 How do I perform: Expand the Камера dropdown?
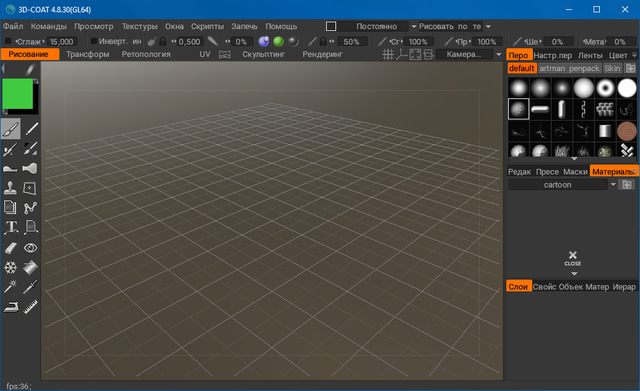(x=498, y=54)
